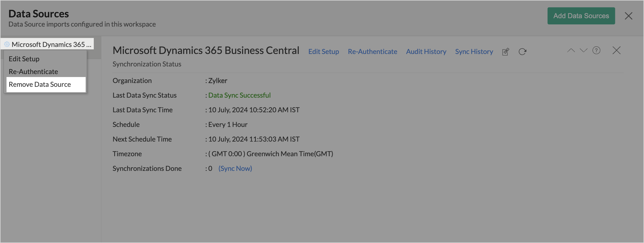The height and width of the screenshot is (243, 644).
Task: Choose Re-Authenticate from the context menu
Action: [33, 72]
